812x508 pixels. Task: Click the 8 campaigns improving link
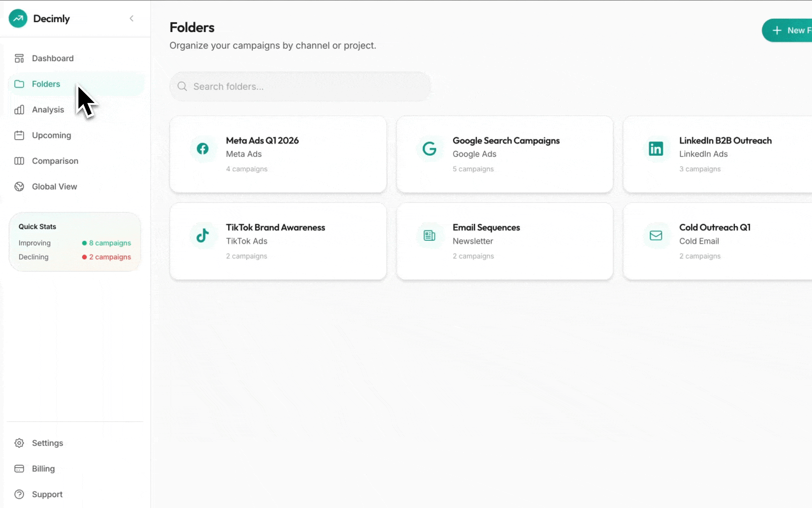(109, 243)
